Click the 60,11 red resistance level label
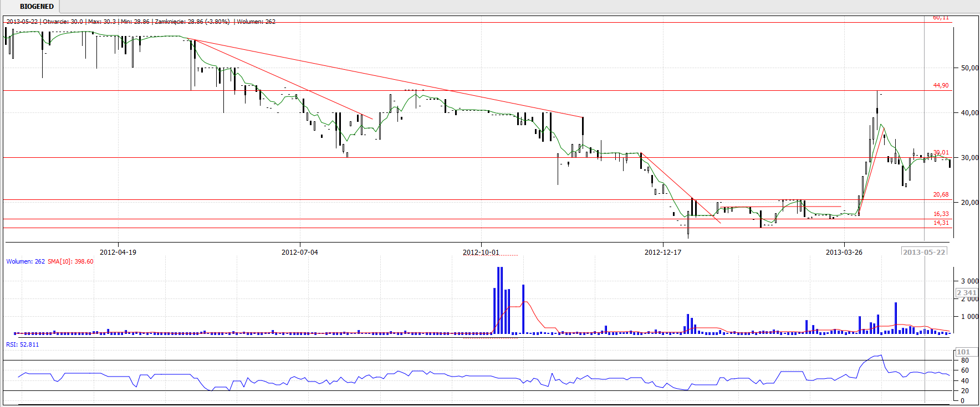The image size is (980, 407). pyautogui.click(x=941, y=18)
